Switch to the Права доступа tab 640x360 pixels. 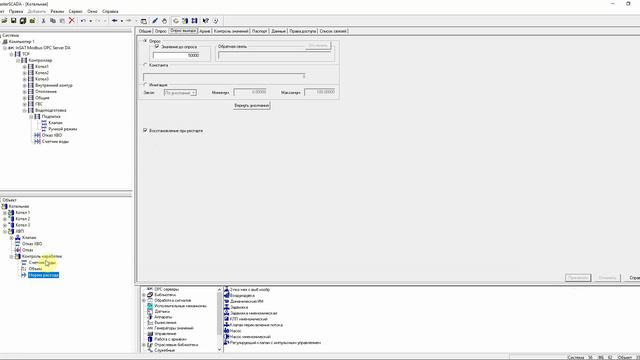tap(303, 31)
